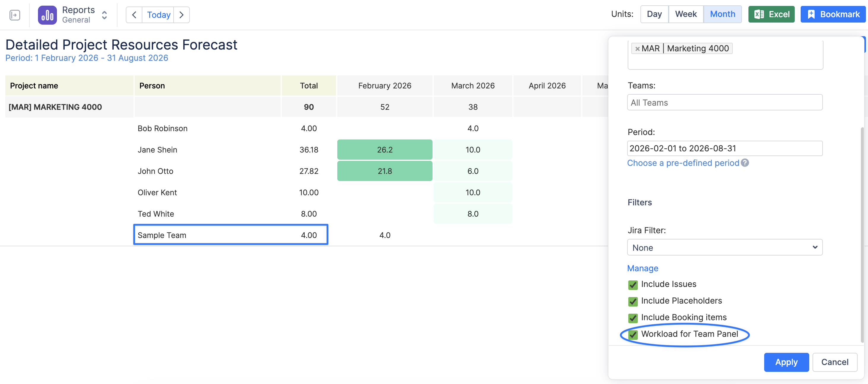This screenshot has height=384, width=868.
Task: Expand the collapsed sidebar panel icon
Action: 15,15
